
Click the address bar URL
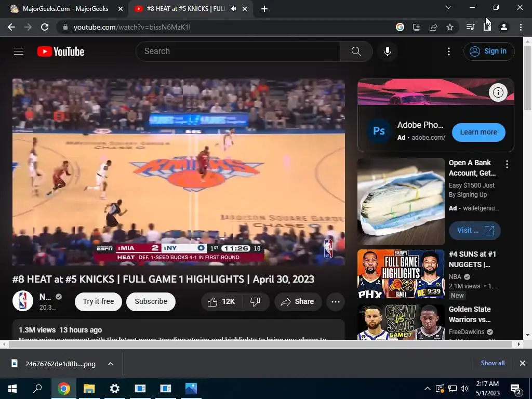coord(132,27)
